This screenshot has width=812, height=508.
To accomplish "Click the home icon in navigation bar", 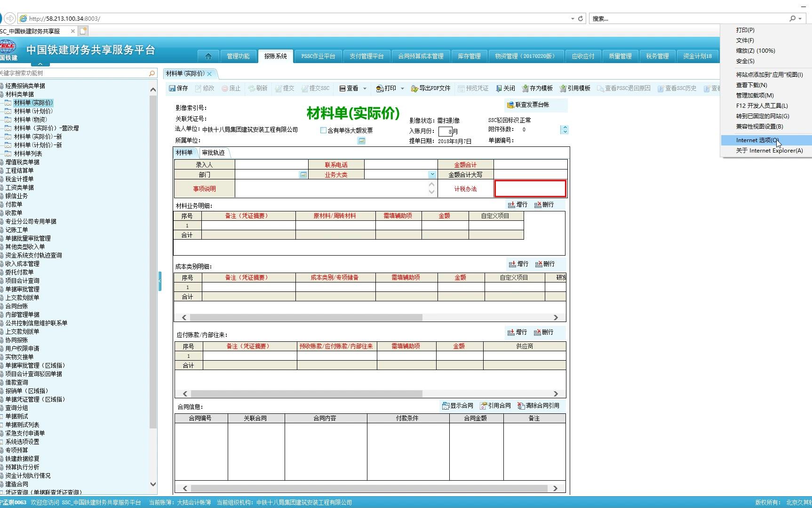I will click(208, 56).
